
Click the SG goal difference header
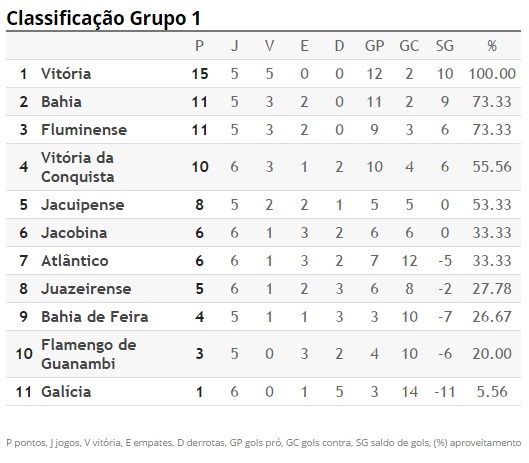[x=445, y=46]
